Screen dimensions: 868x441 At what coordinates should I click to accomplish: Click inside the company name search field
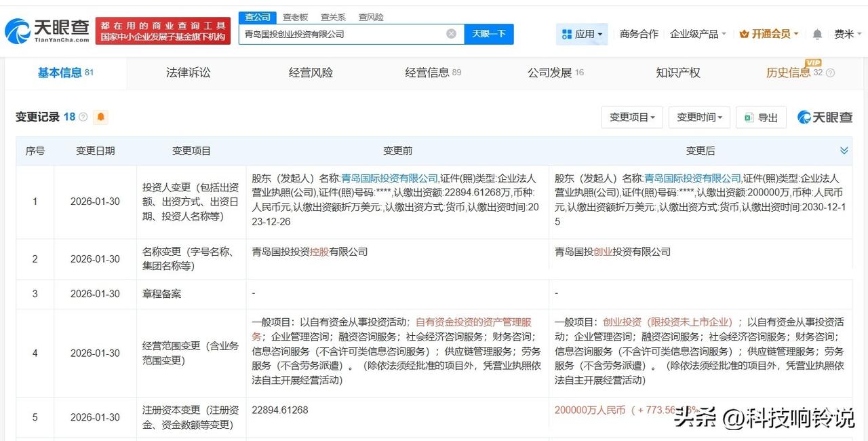pyautogui.click(x=339, y=33)
